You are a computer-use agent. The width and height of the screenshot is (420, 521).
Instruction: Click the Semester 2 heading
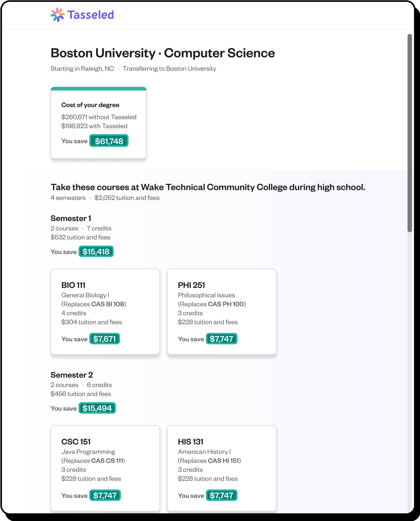tap(72, 375)
